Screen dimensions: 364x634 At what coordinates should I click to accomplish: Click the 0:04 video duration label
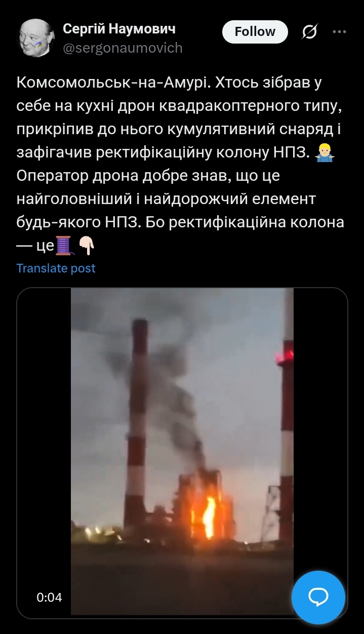click(49, 598)
